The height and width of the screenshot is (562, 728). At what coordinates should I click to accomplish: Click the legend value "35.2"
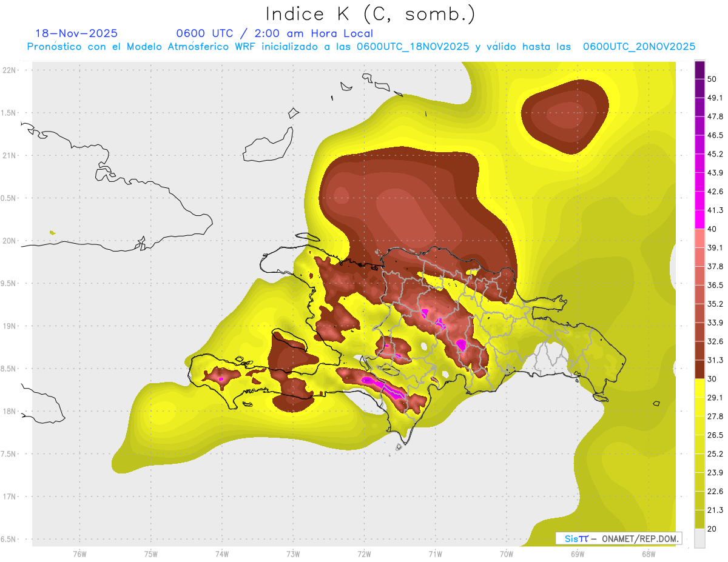[716, 304]
